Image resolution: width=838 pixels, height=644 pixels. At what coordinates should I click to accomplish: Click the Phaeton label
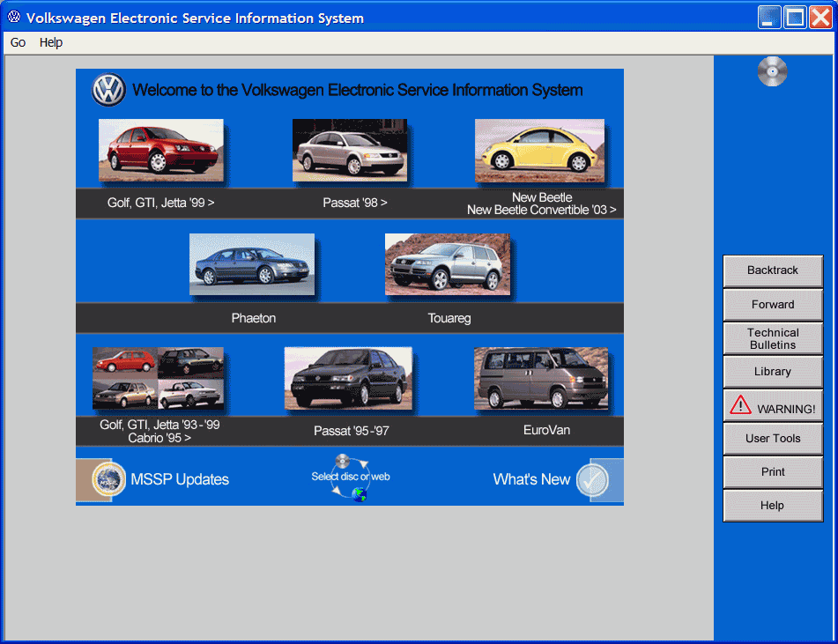click(x=254, y=319)
